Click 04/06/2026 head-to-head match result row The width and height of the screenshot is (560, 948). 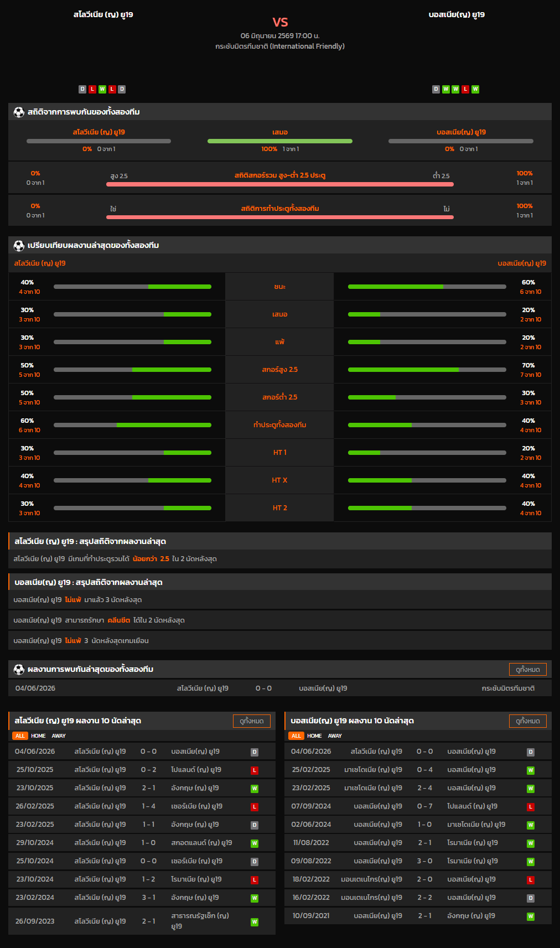280,688
